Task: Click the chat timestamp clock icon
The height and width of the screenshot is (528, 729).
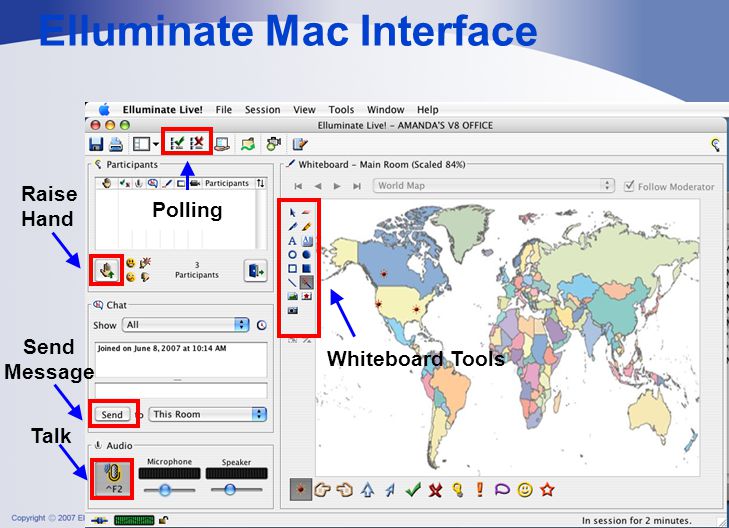Action: tap(262, 325)
